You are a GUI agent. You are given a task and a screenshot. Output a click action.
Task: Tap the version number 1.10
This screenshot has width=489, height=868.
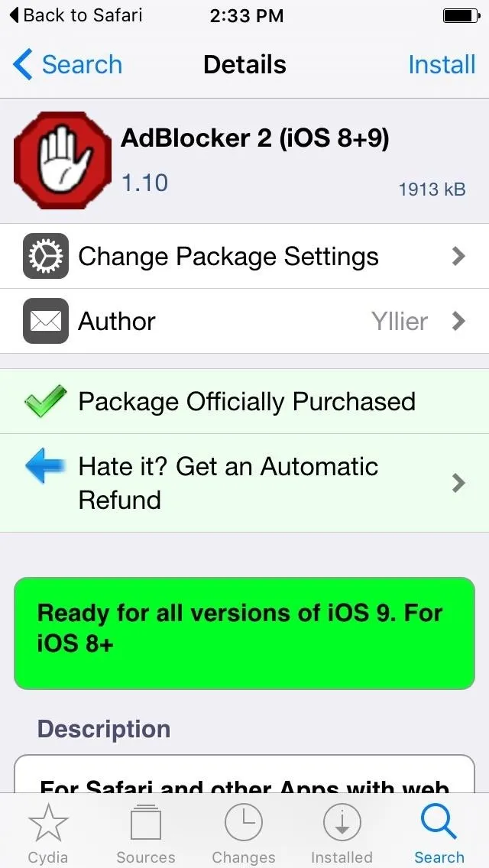point(144,183)
